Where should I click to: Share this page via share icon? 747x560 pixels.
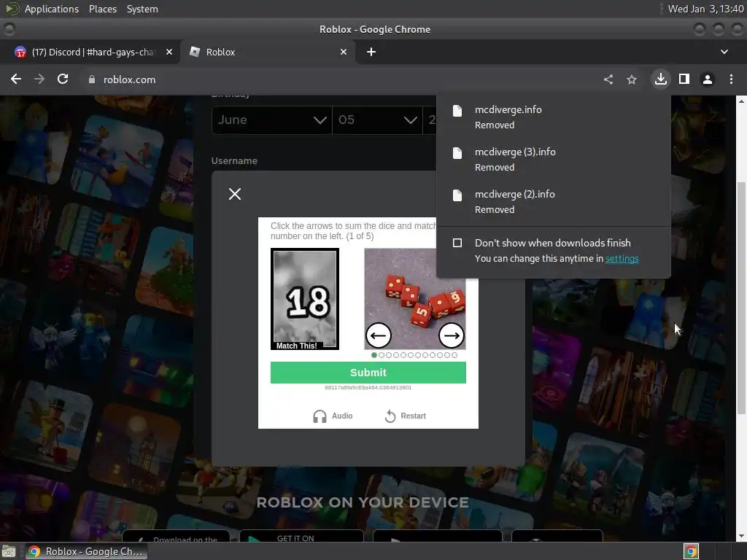(608, 79)
